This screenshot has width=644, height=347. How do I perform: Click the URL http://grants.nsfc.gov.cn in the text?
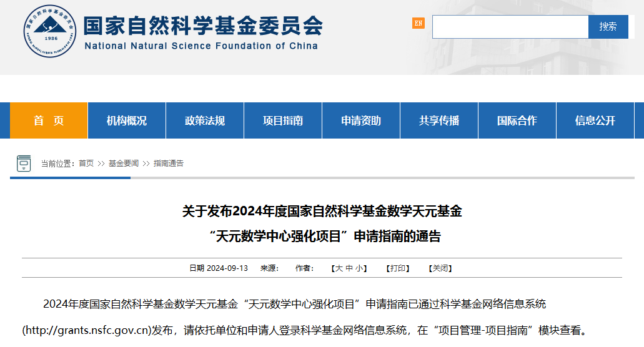[x=87, y=330]
